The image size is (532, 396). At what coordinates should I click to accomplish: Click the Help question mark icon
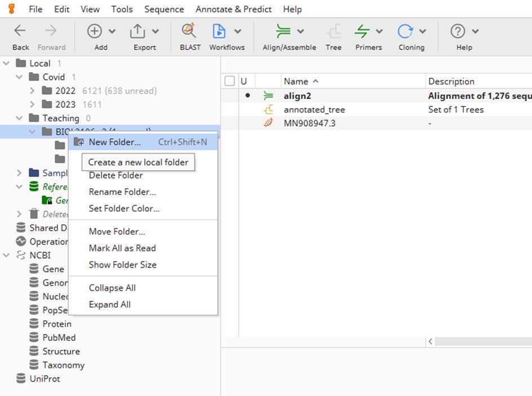458,31
